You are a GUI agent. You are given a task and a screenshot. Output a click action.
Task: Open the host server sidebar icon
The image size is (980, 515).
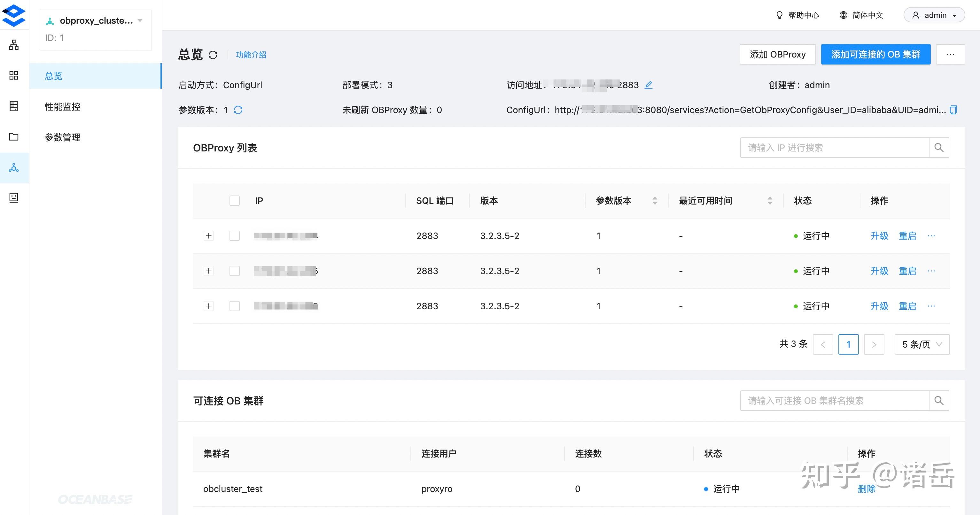[x=14, y=106]
